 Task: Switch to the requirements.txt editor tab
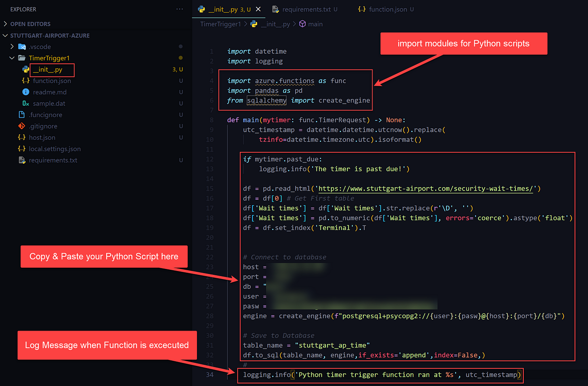pyautogui.click(x=307, y=9)
